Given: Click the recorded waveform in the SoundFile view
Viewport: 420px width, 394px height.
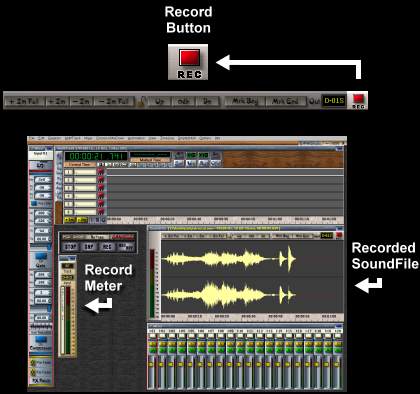Looking at the screenshot, I should click(229, 277).
